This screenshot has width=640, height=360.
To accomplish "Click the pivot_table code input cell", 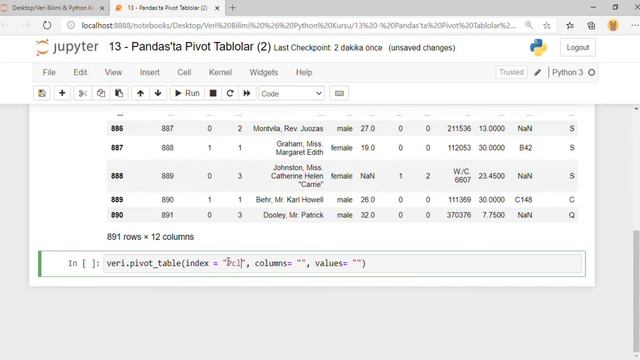I will tap(343, 263).
